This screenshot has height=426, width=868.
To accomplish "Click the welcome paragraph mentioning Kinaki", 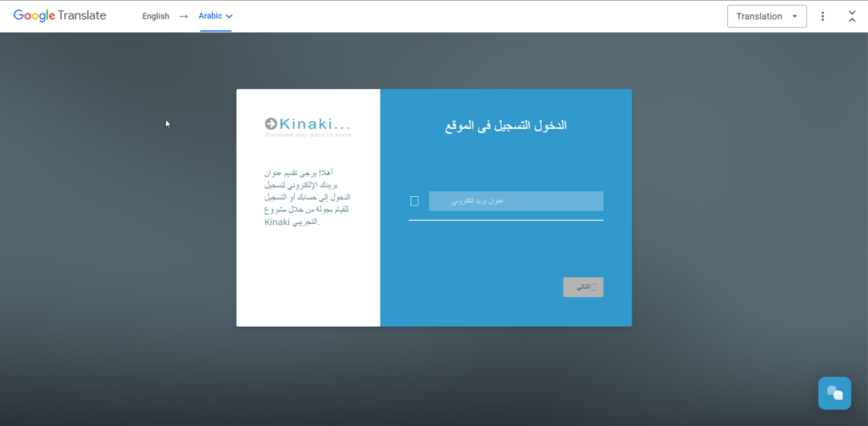I will [308, 197].
